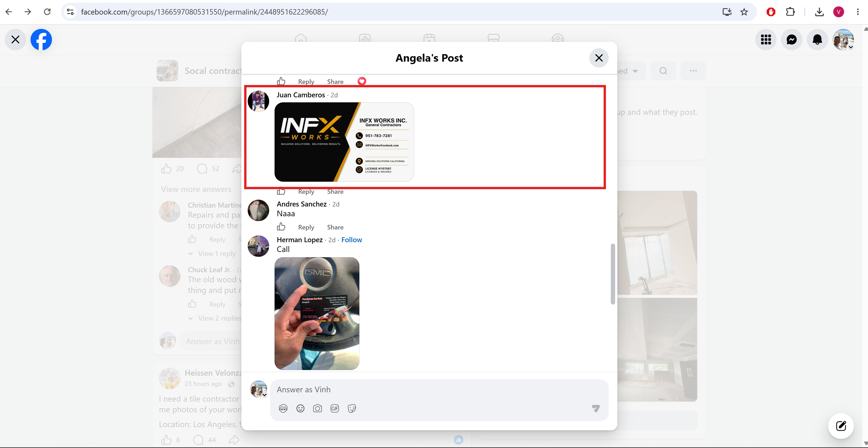The height and width of the screenshot is (448, 868).
Task: Like Heissen's post with 6 likes
Action: coord(166,440)
